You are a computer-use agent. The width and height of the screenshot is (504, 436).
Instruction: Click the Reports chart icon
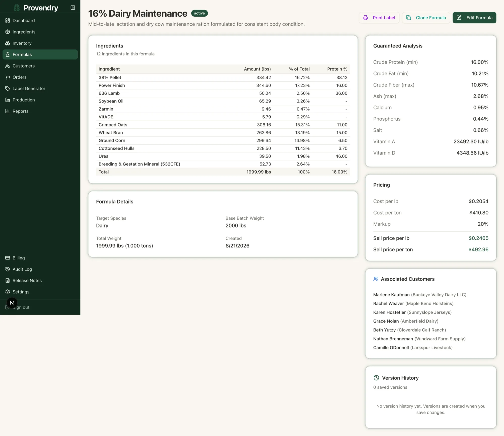(8, 111)
